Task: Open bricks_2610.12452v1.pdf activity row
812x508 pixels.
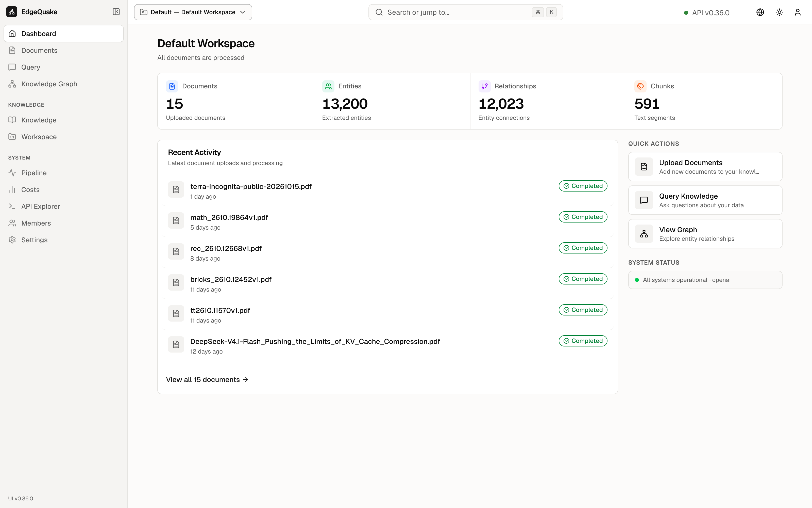Action: click(387, 283)
